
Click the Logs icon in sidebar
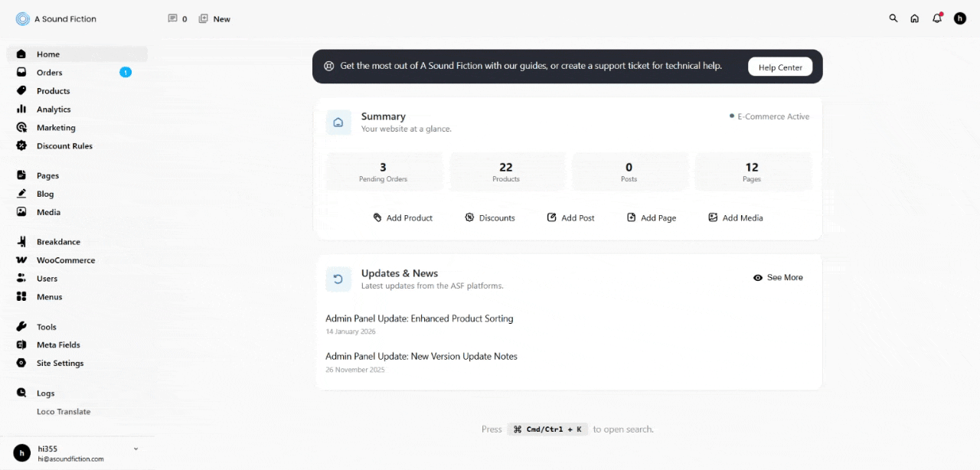click(x=21, y=393)
